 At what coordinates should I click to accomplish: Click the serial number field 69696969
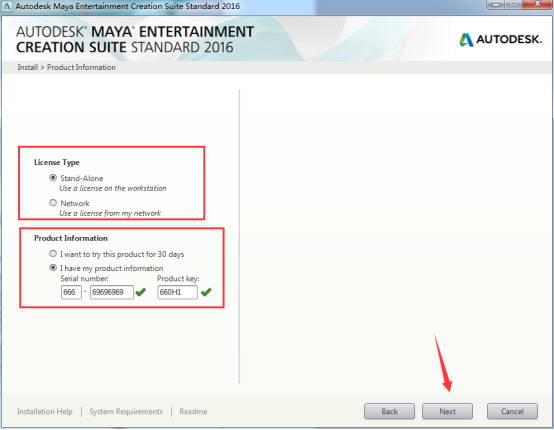pos(112,292)
